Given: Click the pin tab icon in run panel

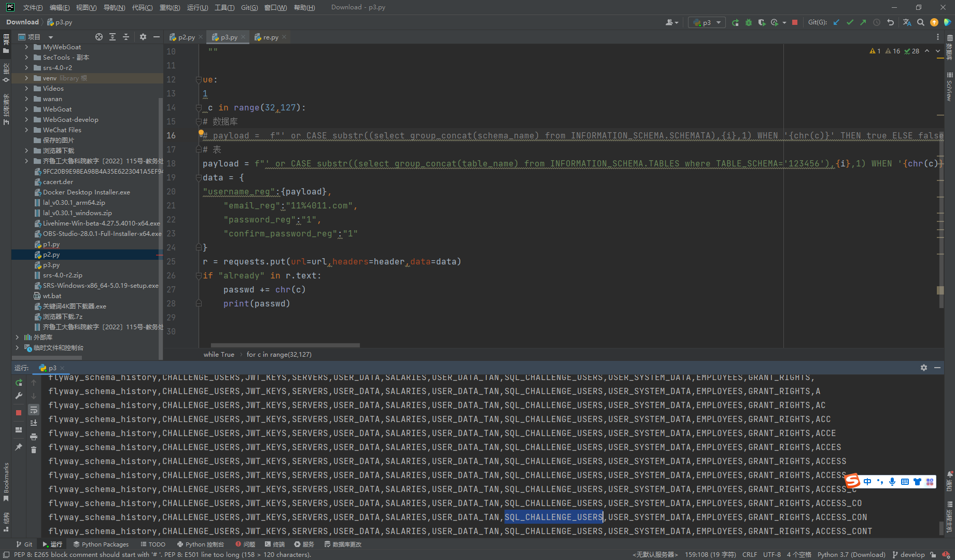Looking at the screenshot, I should [19, 446].
